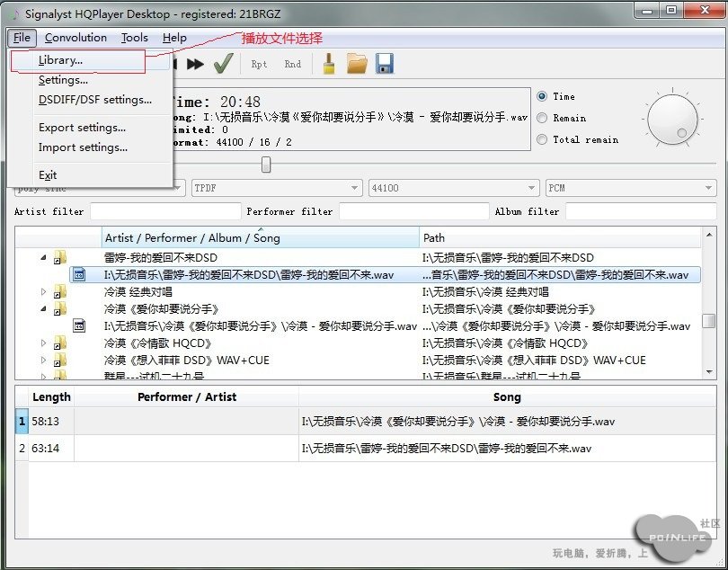Click the Artist filter input field

pos(165,211)
